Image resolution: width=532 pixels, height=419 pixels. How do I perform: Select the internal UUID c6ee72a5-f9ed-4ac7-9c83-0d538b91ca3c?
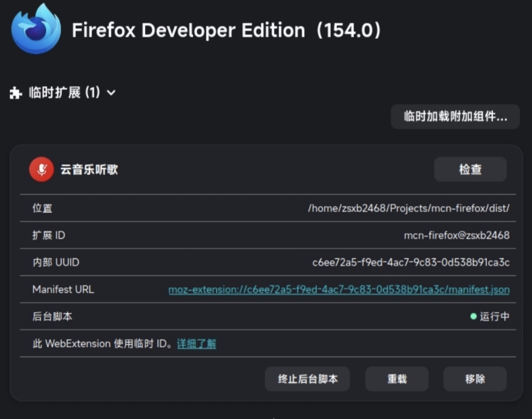411,262
